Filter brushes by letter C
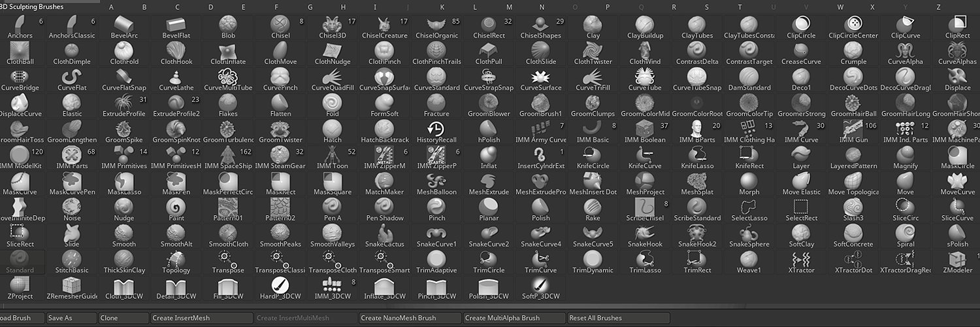This screenshot has width=980, height=327. [177, 7]
